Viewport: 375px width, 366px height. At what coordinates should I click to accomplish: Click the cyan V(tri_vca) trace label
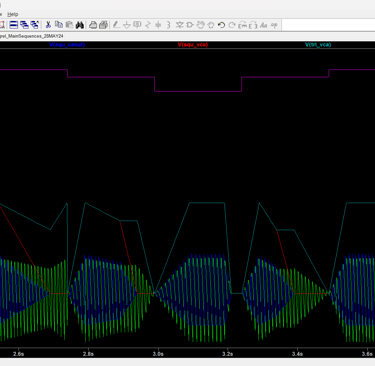pos(318,45)
